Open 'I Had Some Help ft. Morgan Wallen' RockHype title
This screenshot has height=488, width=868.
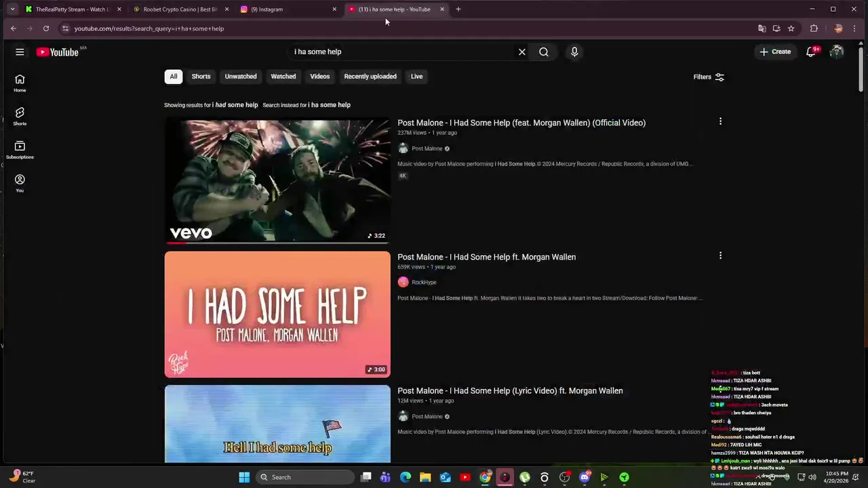pos(486,257)
